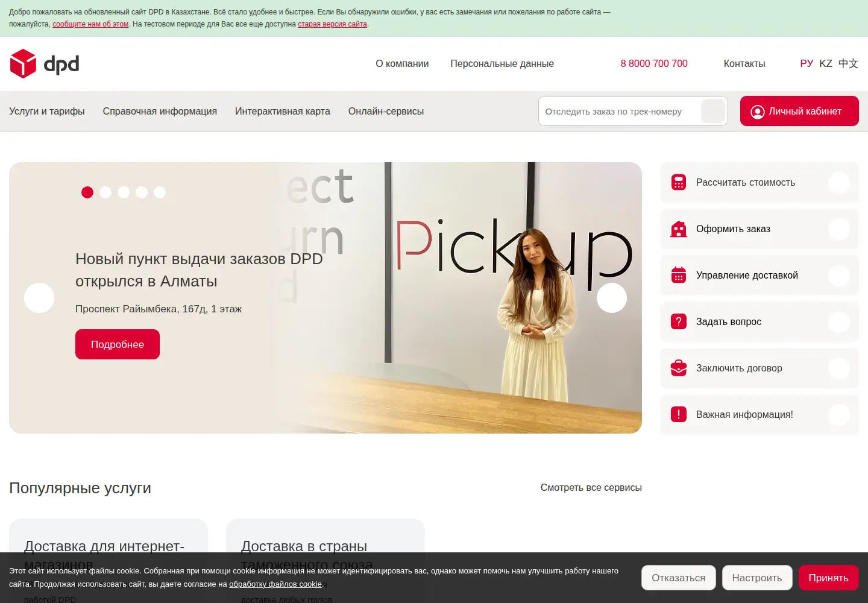The width and height of the screenshot is (868, 603).
Task: Open Смотреть все сервисы link
Action: [591, 488]
